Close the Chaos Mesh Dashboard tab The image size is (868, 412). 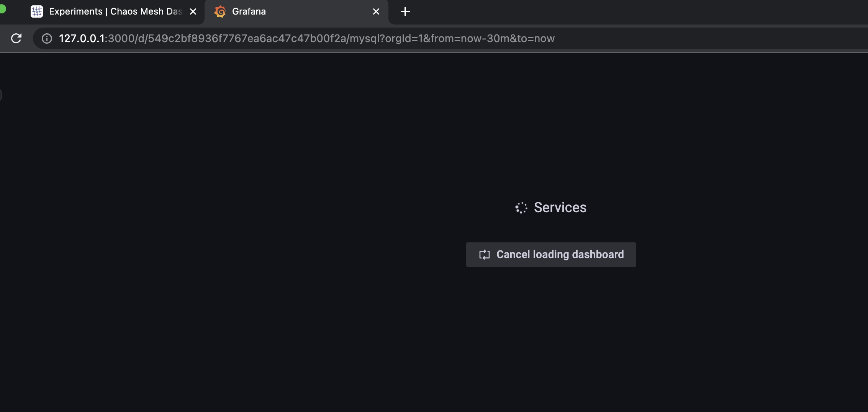point(193,11)
